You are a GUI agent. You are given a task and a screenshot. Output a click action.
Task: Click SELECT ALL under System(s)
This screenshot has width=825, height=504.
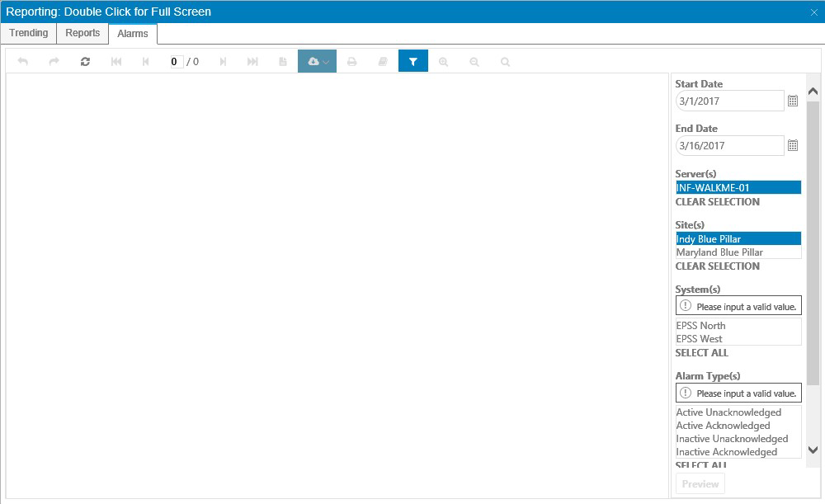coord(701,353)
